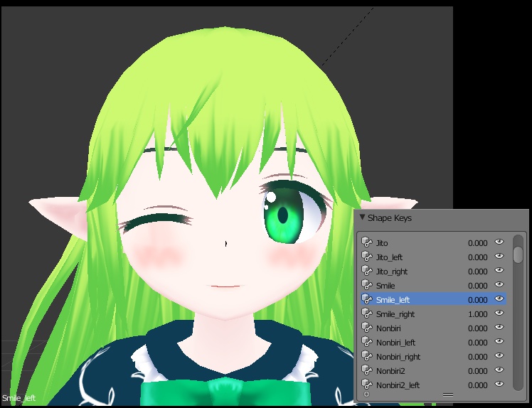
Task: Click the shape key icon beside Nonbiri_right
Action: [367, 357]
